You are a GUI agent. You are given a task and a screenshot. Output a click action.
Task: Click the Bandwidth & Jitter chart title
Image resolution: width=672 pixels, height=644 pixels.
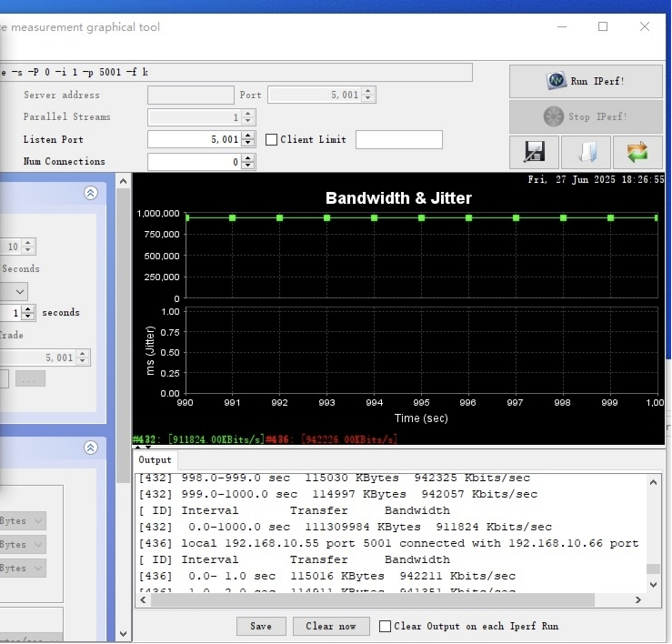tap(398, 198)
